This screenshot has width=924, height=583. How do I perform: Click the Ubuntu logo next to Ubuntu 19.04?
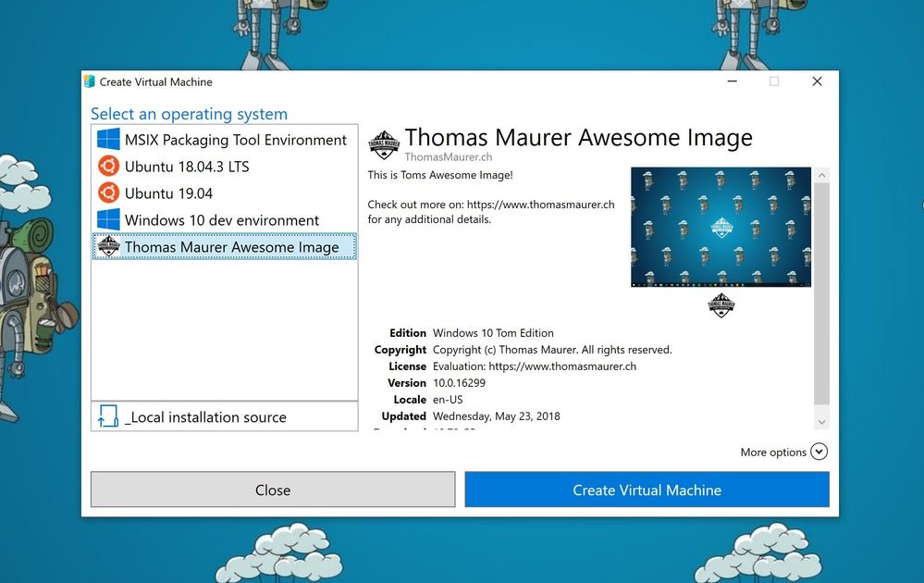108,192
